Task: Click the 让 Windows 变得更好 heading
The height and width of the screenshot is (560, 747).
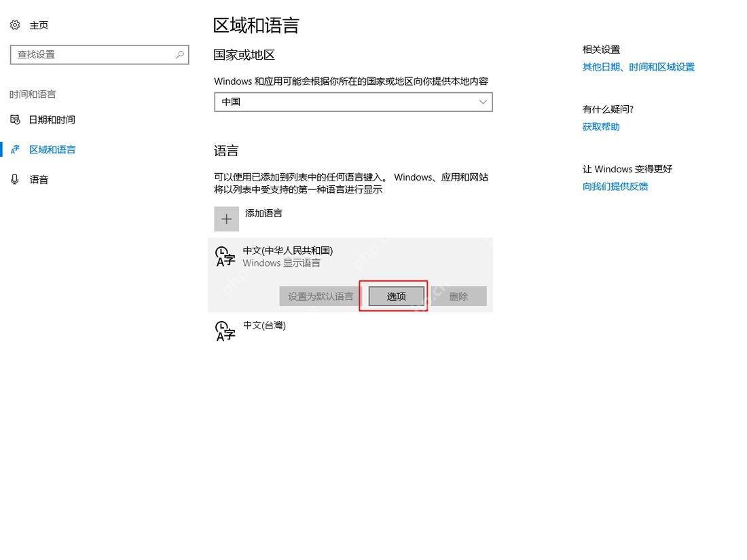Action: click(627, 169)
